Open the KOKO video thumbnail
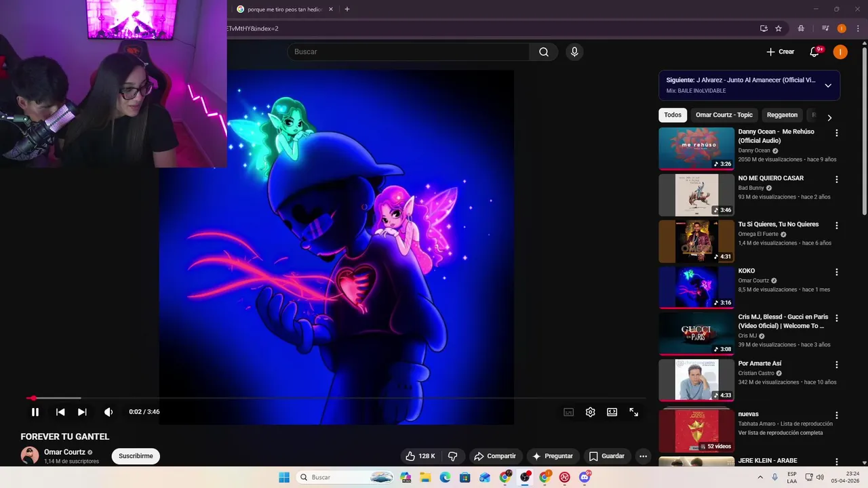The height and width of the screenshot is (488, 868). point(696,287)
